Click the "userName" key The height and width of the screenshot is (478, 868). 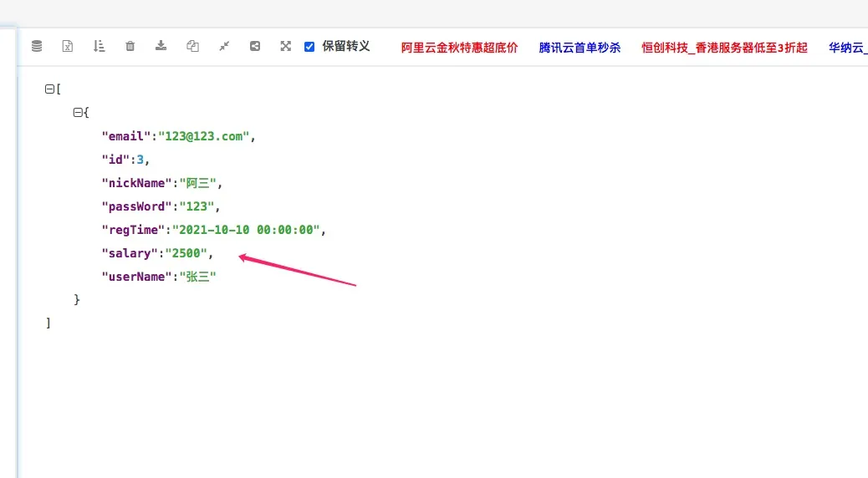137,277
